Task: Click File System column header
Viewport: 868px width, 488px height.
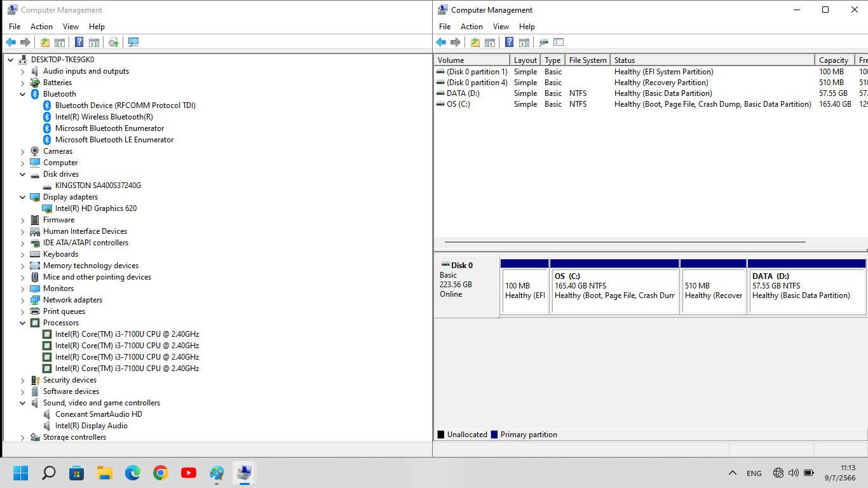Action: pos(588,60)
